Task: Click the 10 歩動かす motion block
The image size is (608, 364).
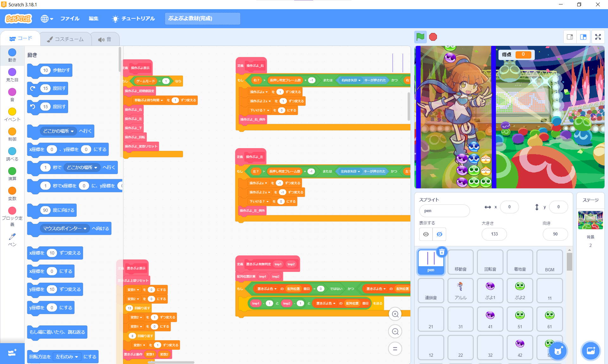Action: click(x=50, y=70)
